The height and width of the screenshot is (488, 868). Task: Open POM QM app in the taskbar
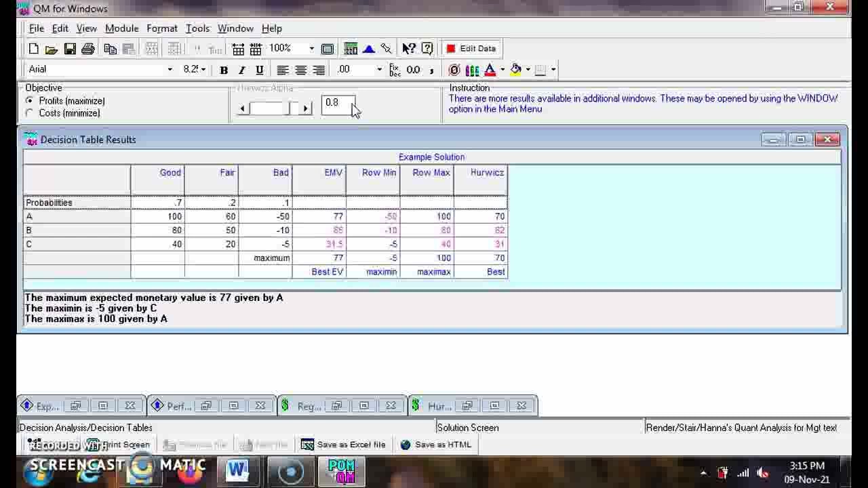[x=342, y=470]
